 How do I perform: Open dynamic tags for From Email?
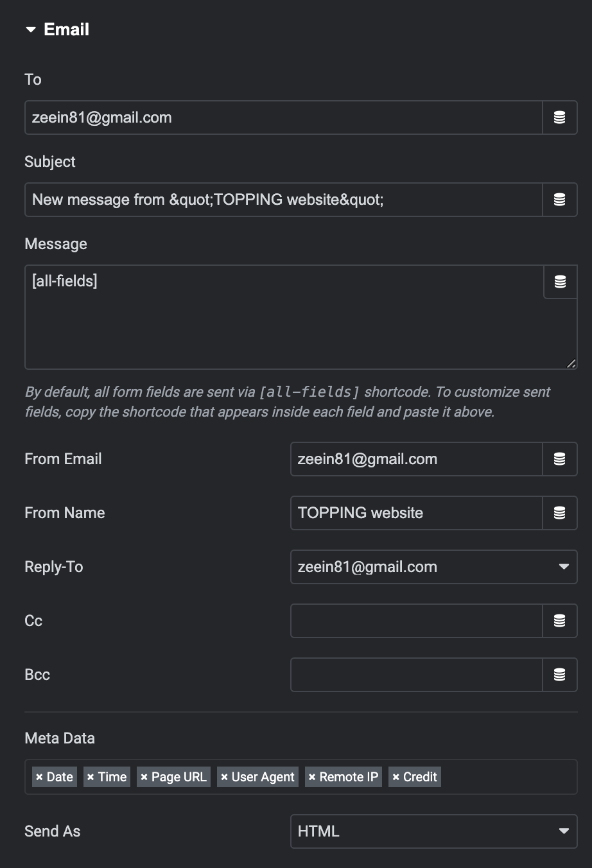pos(560,459)
